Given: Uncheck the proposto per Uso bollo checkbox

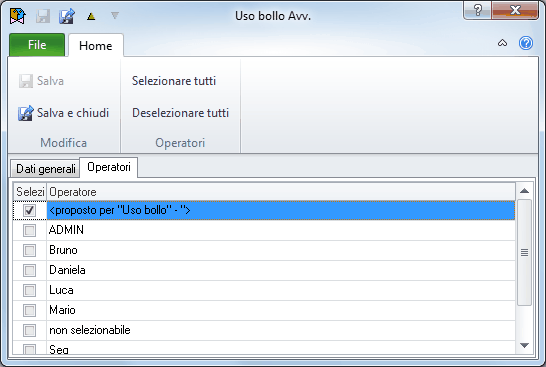Looking at the screenshot, I should tap(29, 210).
